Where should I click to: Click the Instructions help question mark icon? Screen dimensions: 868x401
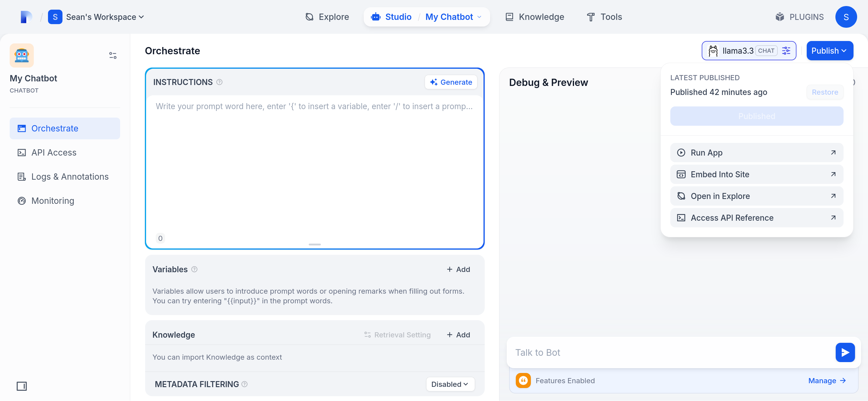[219, 82]
